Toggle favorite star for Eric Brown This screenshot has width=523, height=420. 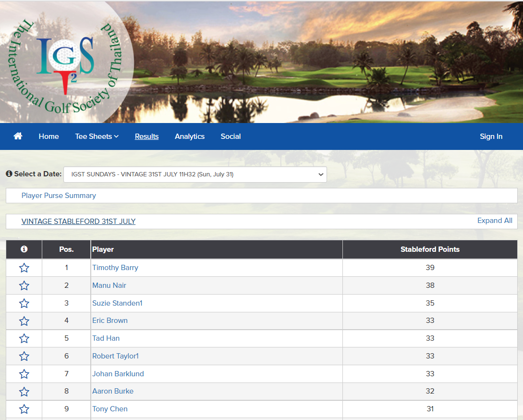pos(24,321)
